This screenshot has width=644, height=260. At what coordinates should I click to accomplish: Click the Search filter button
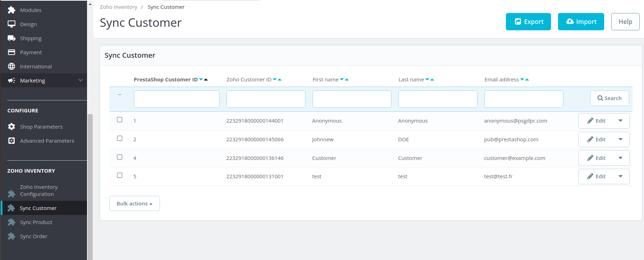(x=609, y=98)
